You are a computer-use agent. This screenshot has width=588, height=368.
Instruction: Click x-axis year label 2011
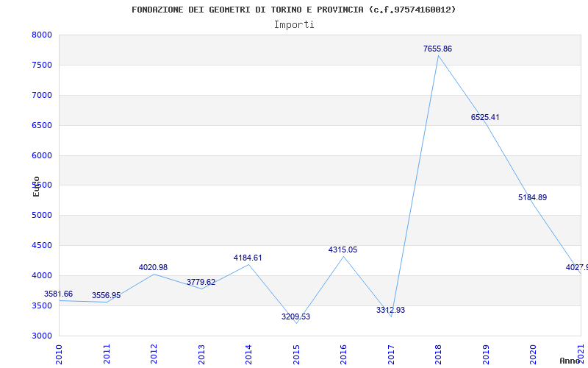(107, 355)
